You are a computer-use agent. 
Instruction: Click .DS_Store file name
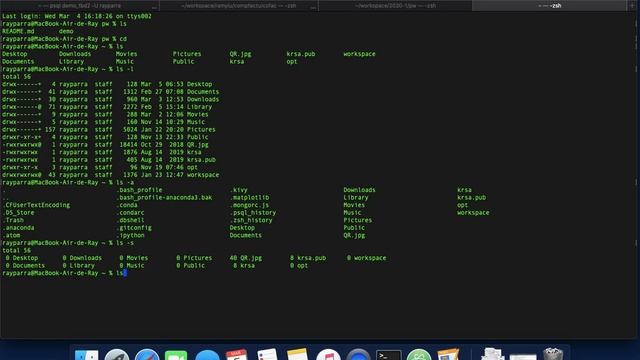pos(18,213)
